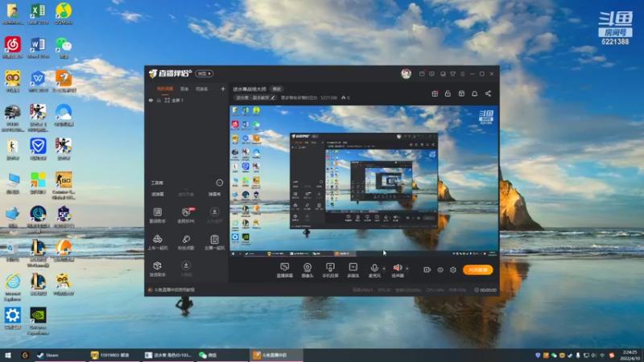This screenshot has height=362, width=644.
Task: Open the hamburger main menu icon
Action: pos(462,74)
